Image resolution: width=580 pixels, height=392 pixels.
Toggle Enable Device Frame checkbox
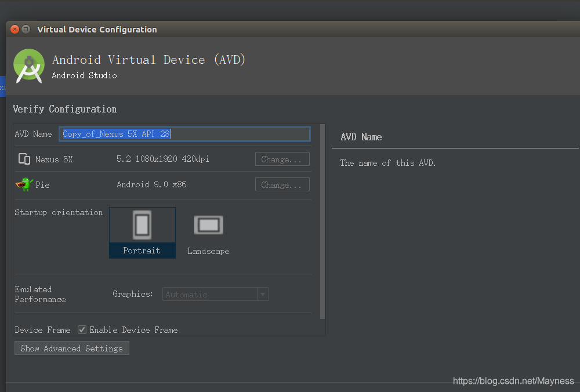82,329
